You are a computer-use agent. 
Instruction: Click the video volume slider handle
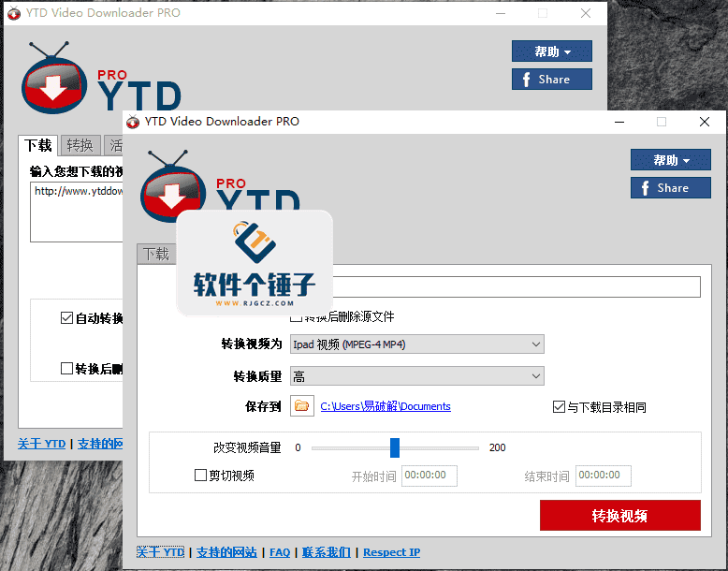(x=395, y=447)
